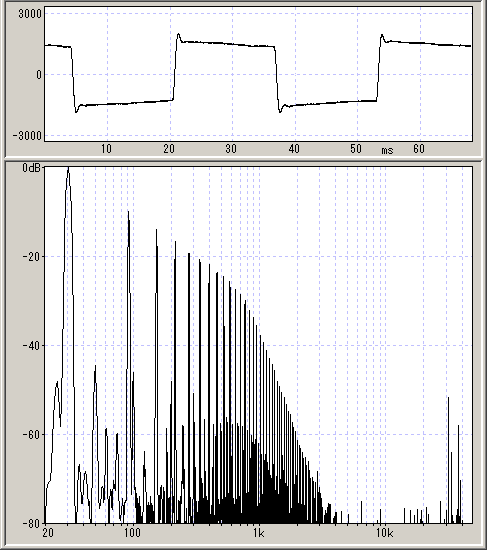Click the 100 Hz frequency axis label
This screenshot has height=550, width=487.
pos(132,533)
